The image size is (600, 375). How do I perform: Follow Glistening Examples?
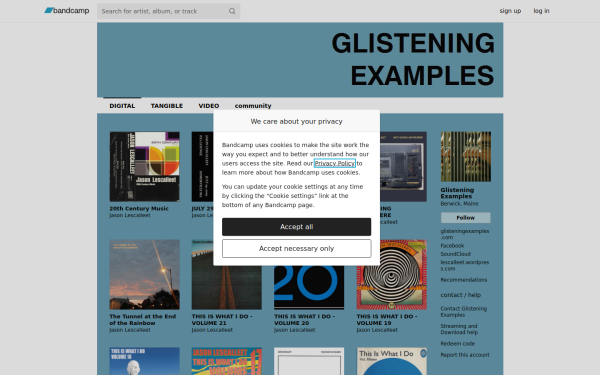coord(466,218)
